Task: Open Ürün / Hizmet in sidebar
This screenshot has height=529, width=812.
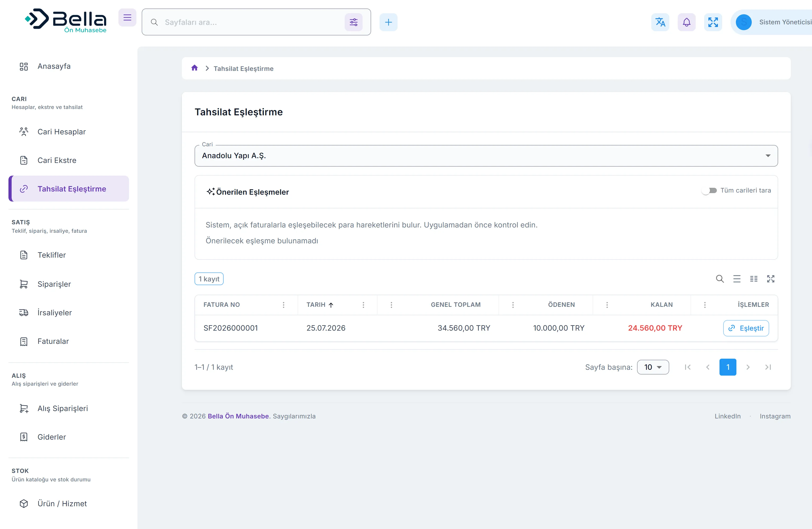Action: (x=68, y=504)
